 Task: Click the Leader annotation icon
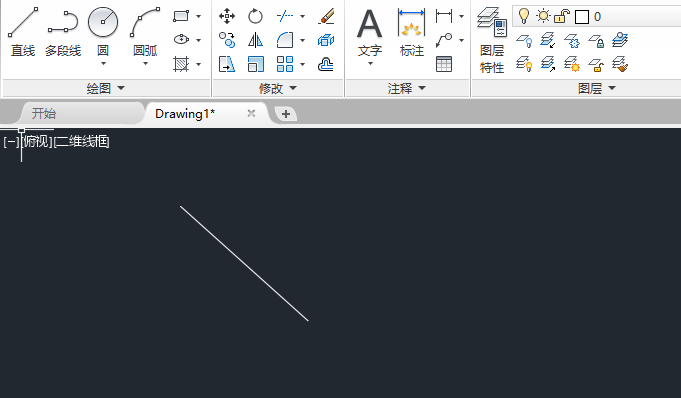click(x=444, y=40)
